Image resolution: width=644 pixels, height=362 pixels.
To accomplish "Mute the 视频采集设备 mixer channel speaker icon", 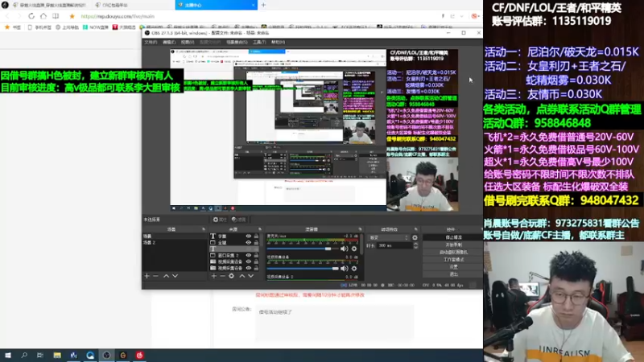I will (345, 269).
